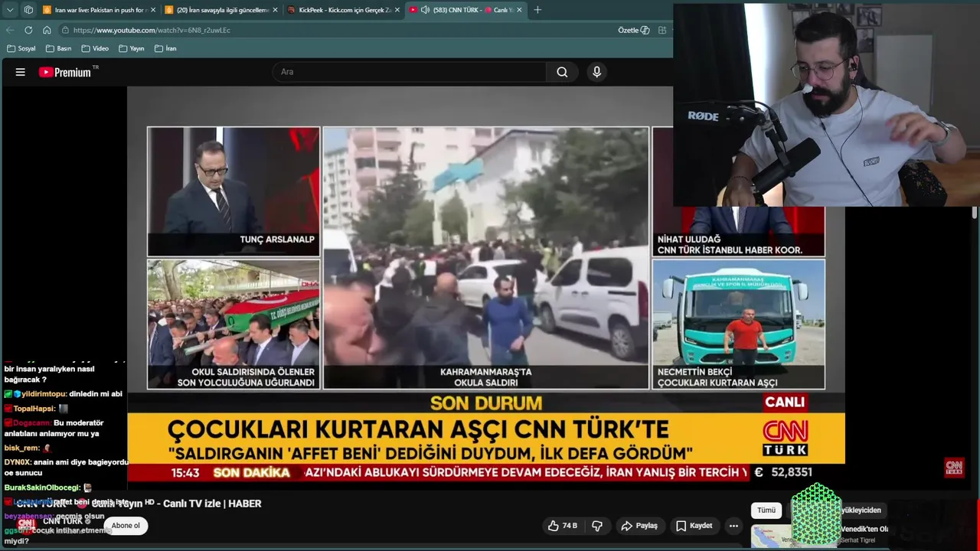Image resolution: width=980 pixels, height=551 pixels.
Task: Open more actions three-dot menu
Action: 733,526
